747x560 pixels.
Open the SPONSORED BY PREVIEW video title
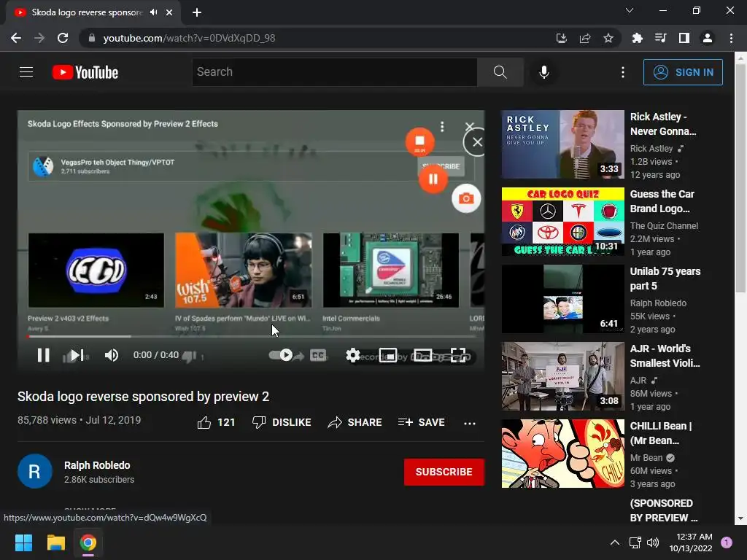point(664,510)
